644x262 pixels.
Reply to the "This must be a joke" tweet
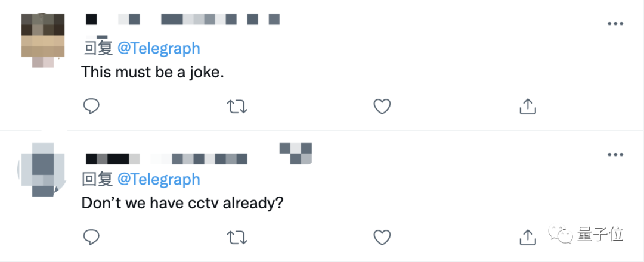pos(91,107)
